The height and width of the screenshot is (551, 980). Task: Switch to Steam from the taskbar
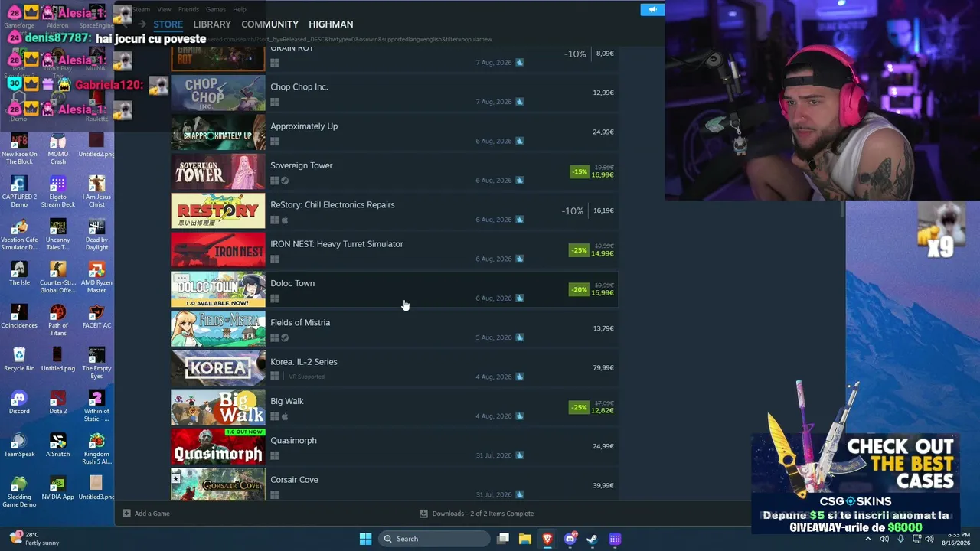[x=592, y=539]
